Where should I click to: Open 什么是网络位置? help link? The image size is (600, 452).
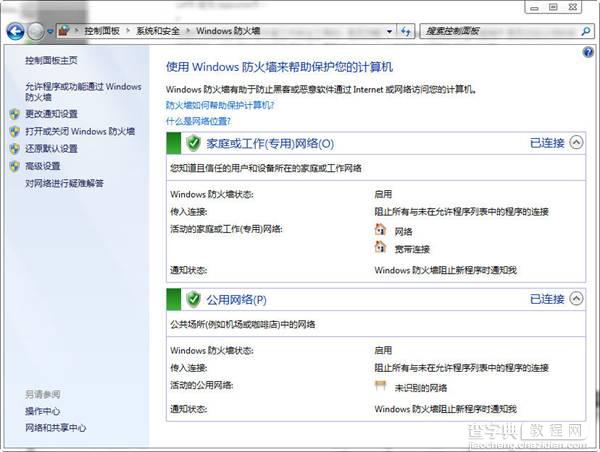(198, 122)
